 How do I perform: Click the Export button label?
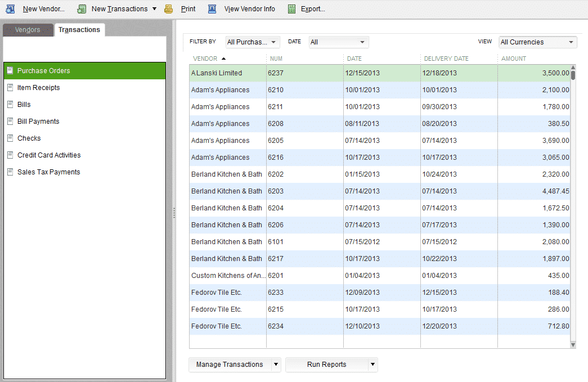click(313, 9)
